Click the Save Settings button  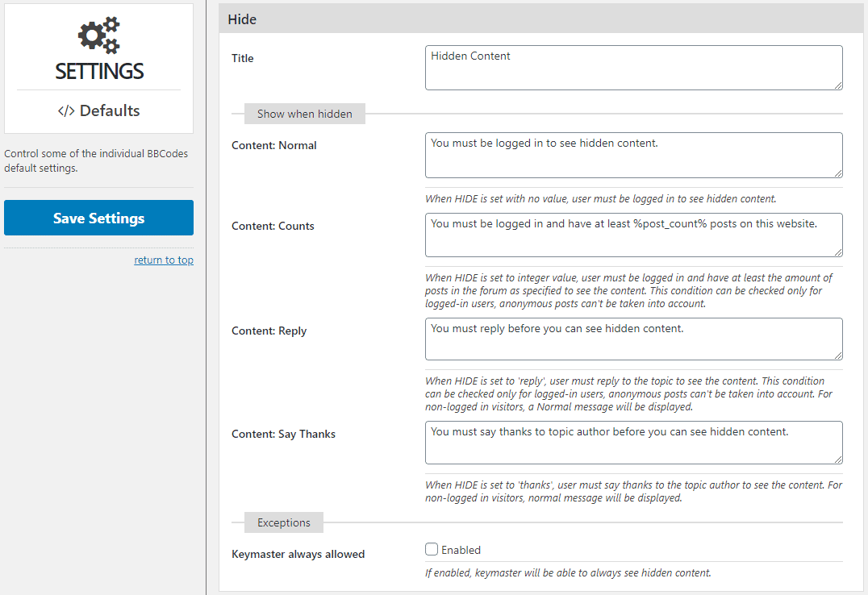[98, 218]
